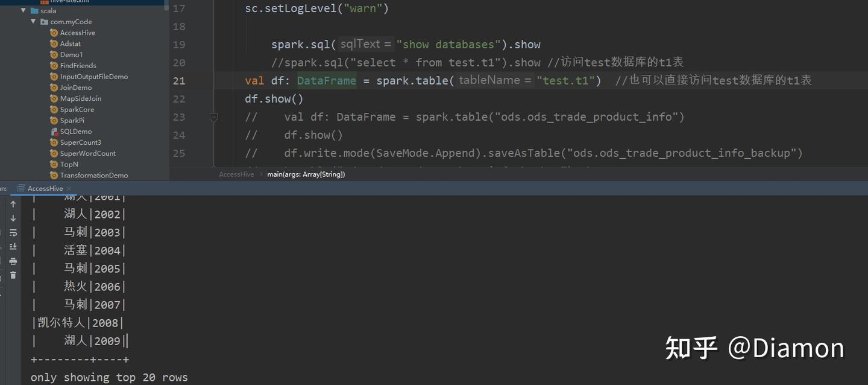
Task: Navigate up in the console output
Action: [13, 203]
